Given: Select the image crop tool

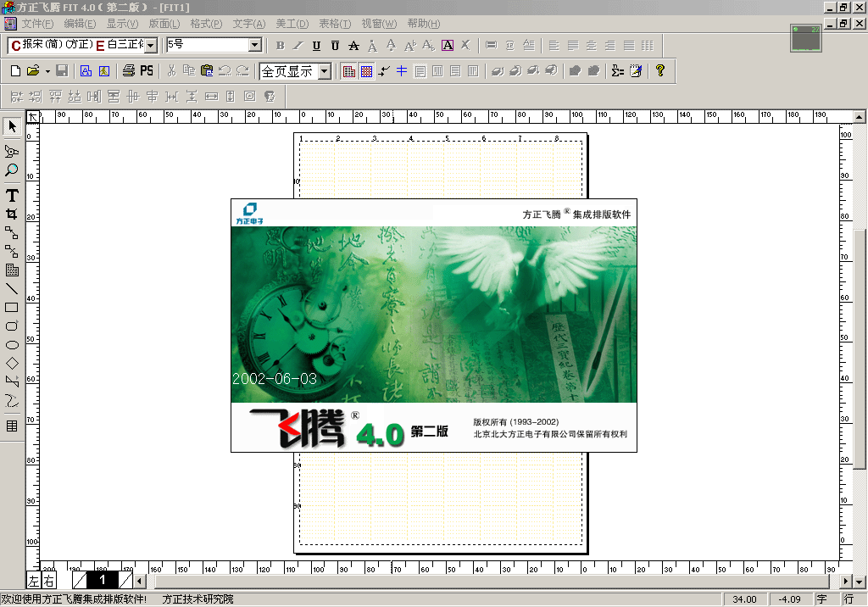Looking at the screenshot, I should [12, 214].
